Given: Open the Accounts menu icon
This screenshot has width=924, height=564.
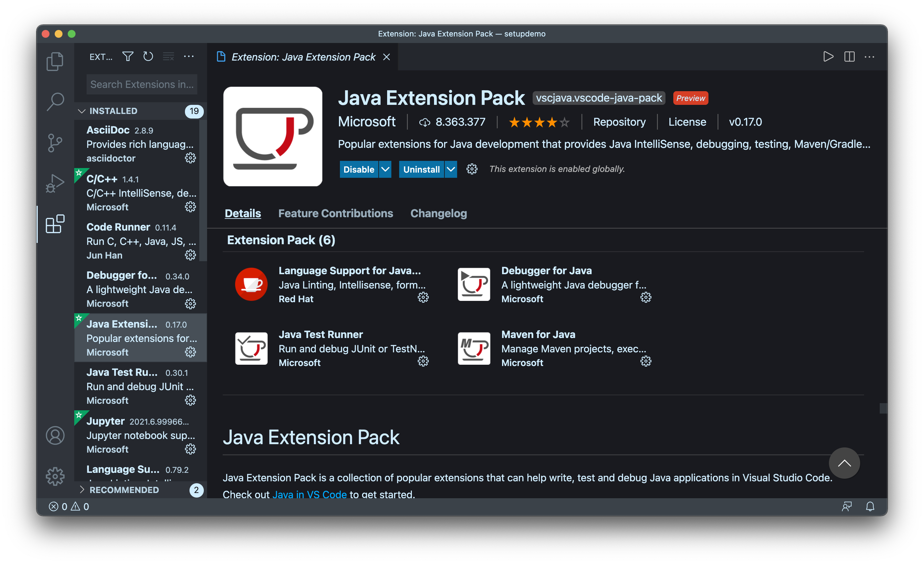Looking at the screenshot, I should [x=55, y=435].
